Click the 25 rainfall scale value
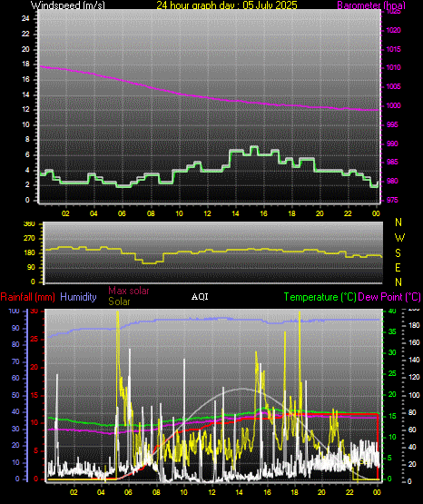 pyautogui.click(x=34, y=339)
